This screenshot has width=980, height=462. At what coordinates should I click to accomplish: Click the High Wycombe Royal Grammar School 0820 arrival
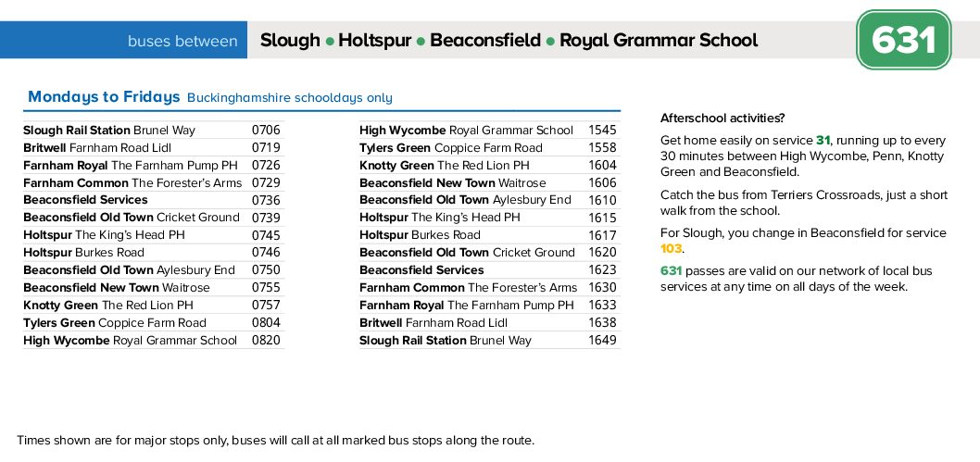tap(153, 341)
